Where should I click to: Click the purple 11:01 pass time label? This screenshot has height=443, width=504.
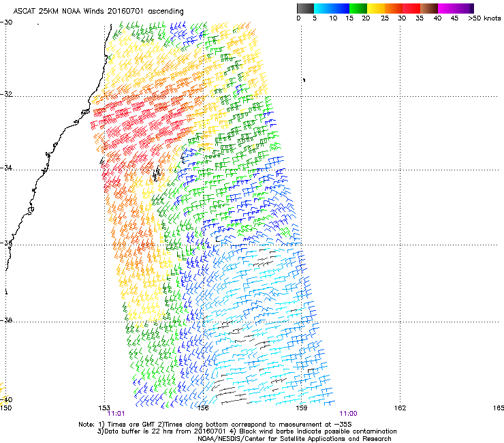tap(116, 414)
